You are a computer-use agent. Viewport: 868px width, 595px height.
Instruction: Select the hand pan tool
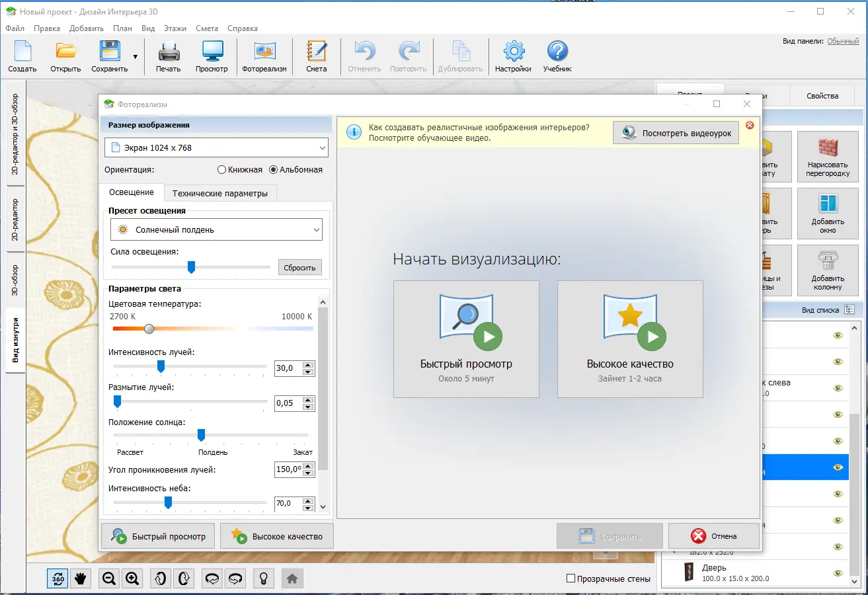81,578
